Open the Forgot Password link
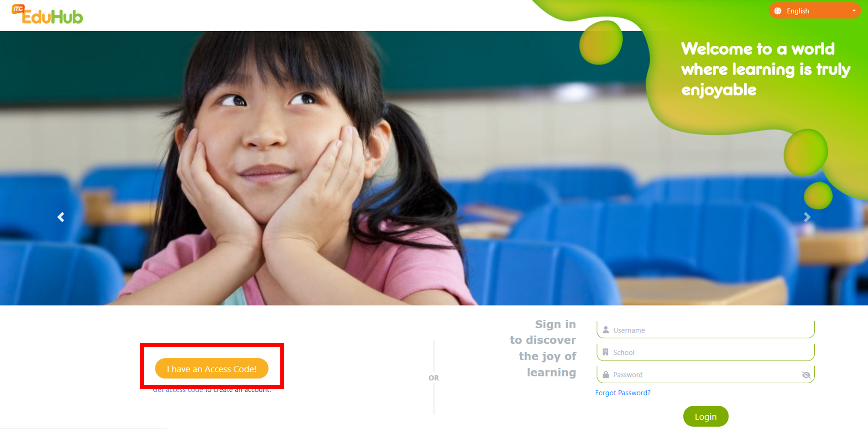This screenshot has height=429, width=868. click(623, 393)
